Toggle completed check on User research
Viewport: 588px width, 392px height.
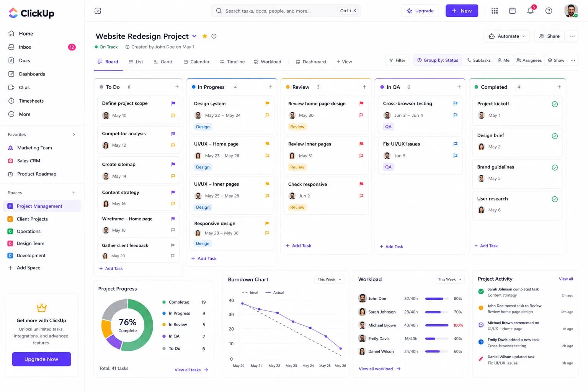pos(555,199)
